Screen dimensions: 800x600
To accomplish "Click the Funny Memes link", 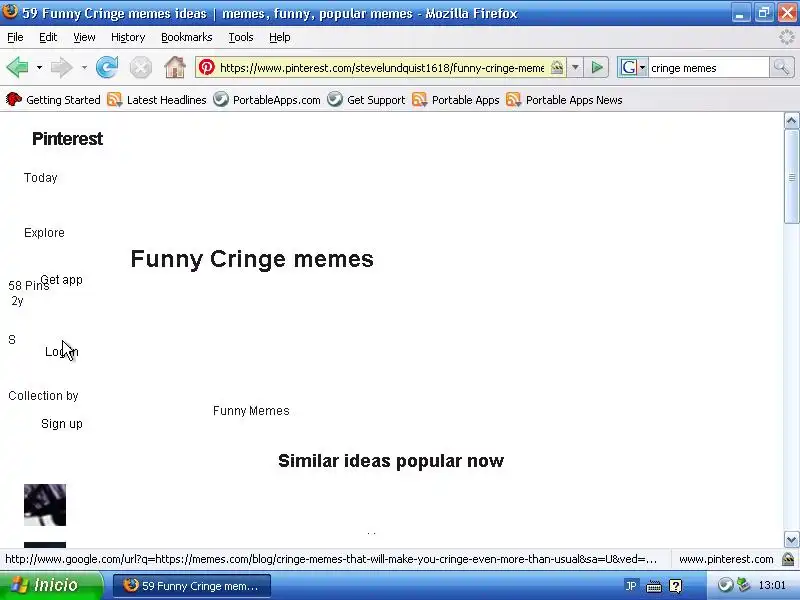I will pyautogui.click(x=251, y=411).
